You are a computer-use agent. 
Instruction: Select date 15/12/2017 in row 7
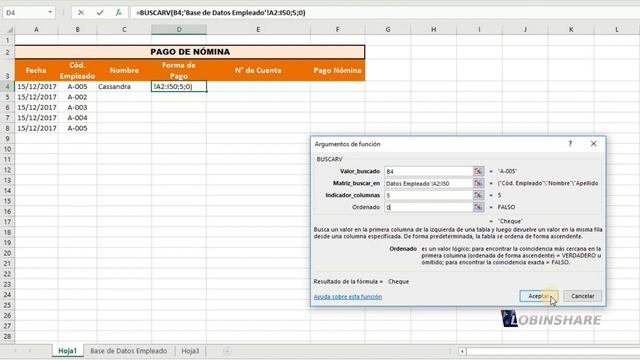(x=36, y=118)
